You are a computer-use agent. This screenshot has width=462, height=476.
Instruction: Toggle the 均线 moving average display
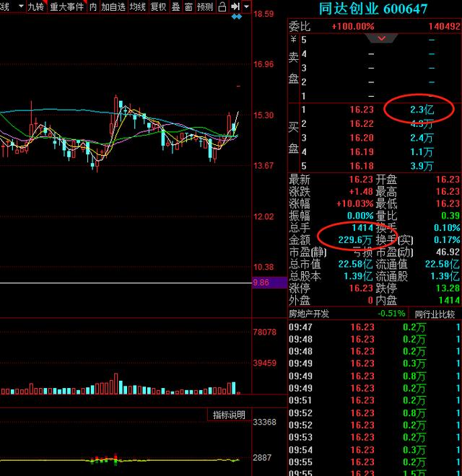point(136,6)
